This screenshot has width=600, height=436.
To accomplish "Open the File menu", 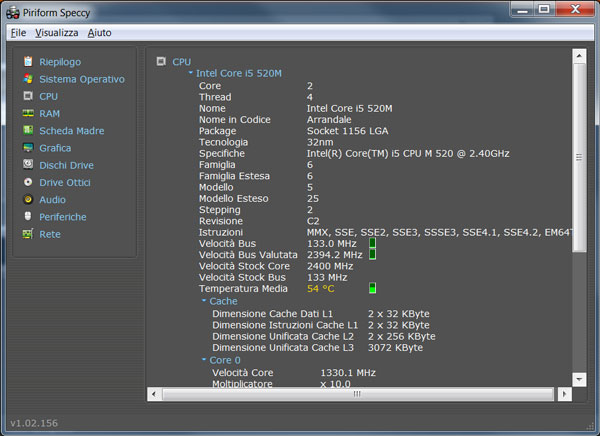I will 18,33.
